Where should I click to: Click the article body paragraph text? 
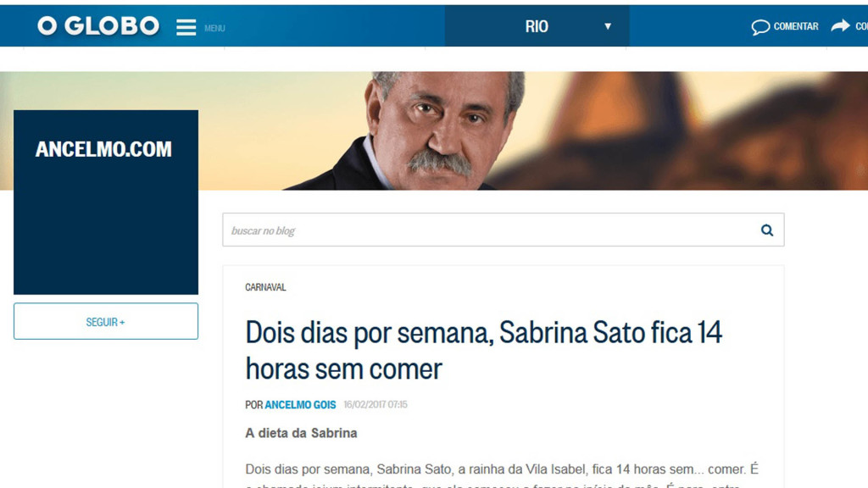tap(502, 476)
